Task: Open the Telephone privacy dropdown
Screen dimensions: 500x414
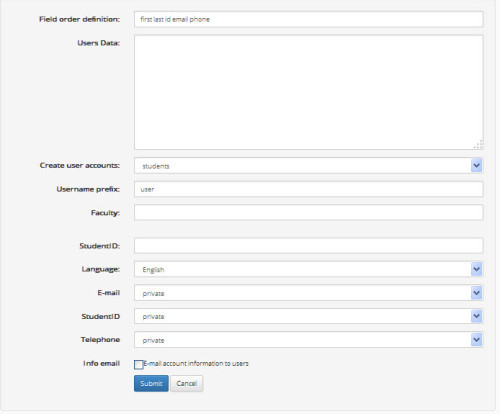Action: point(308,340)
